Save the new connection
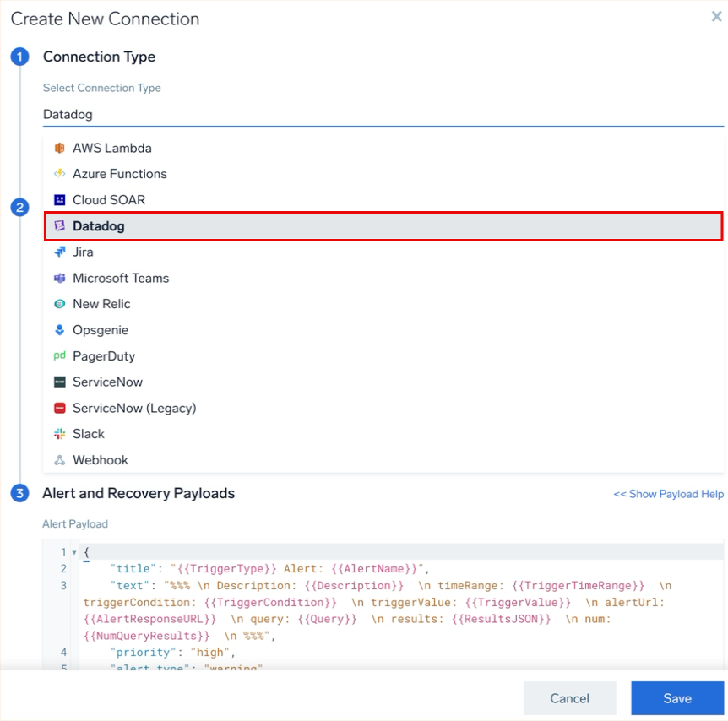The height and width of the screenshot is (721, 728). [676, 698]
